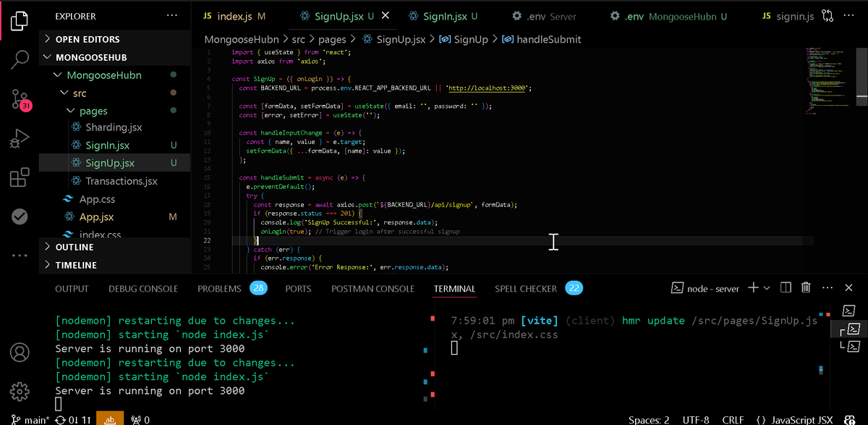Open the Explorer view in activity bar
Screen dimensions: 868x425
coord(20,20)
